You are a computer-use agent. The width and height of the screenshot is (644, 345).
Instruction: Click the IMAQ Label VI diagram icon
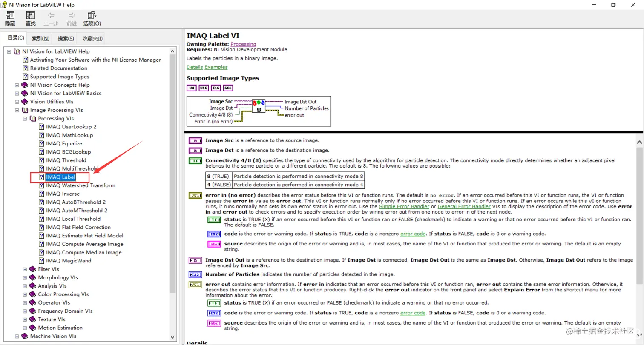pos(259,106)
